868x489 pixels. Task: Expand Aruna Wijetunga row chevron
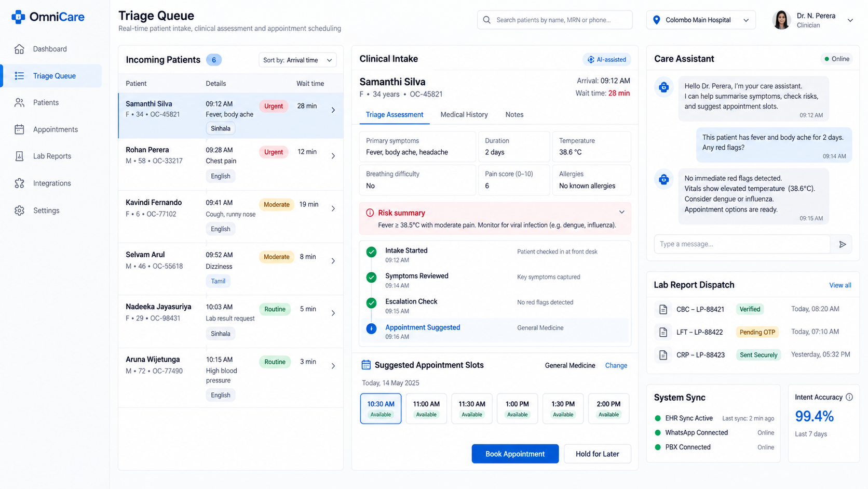(333, 366)
